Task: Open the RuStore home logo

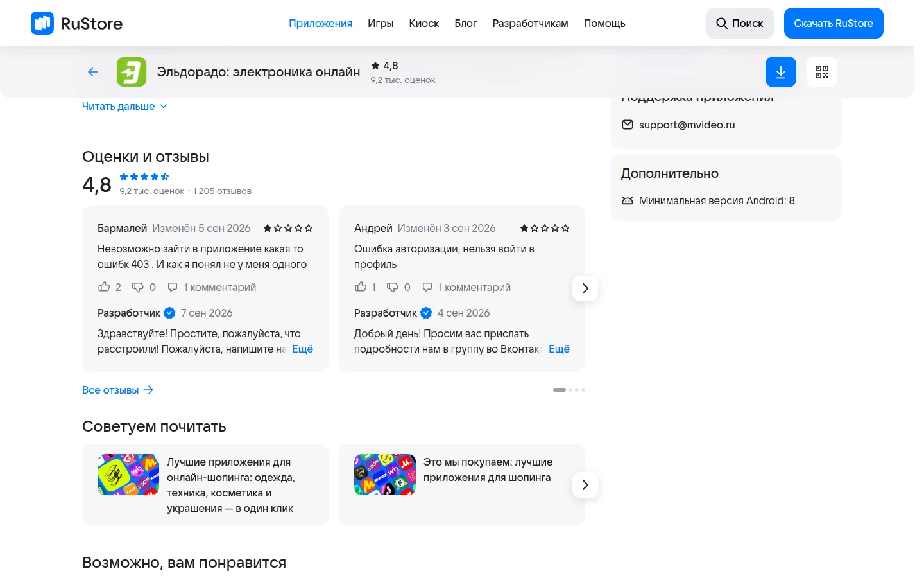Action: pyautogui.click(x=76, y=23)
